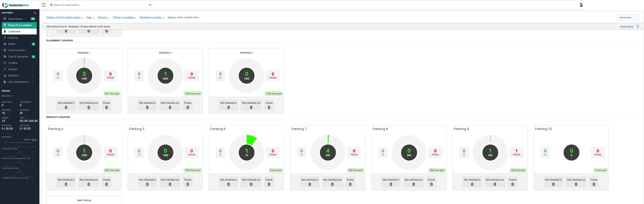Open the Placement Location filter dropdown

(152, 17)
